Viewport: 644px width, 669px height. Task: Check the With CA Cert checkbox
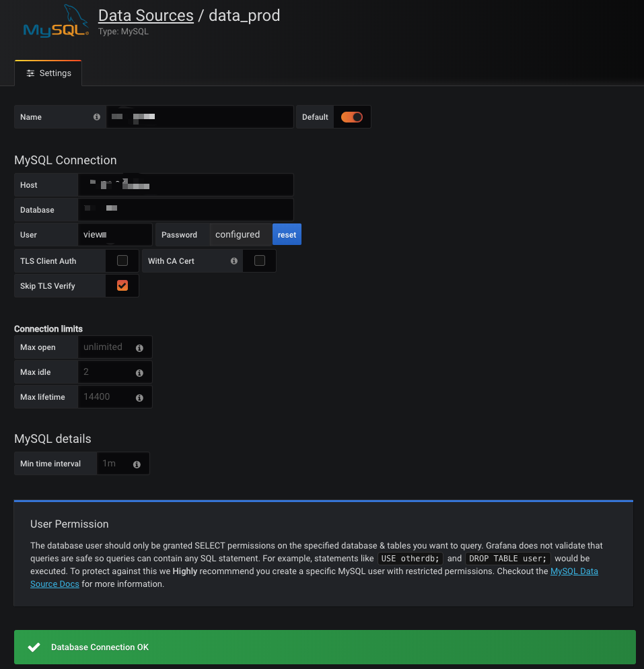click(260, 260)
